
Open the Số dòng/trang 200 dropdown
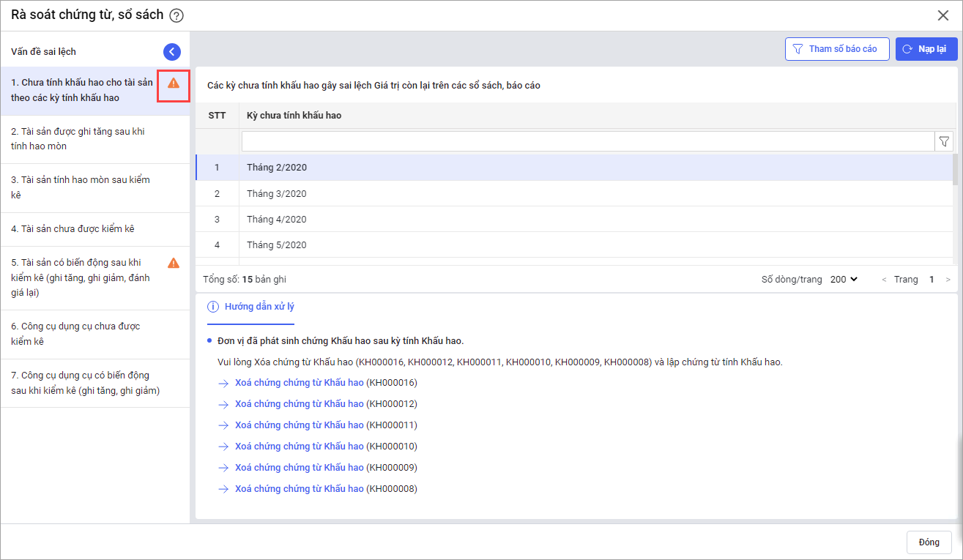844,280
